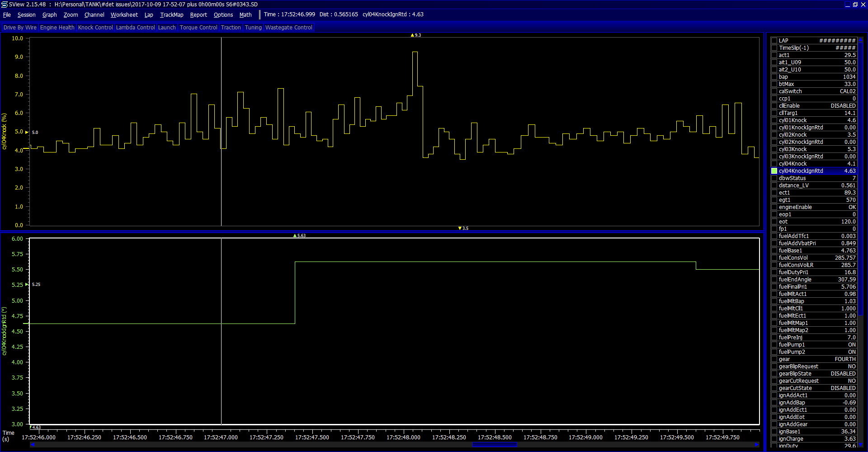Select the engineEnable channel name
Image resolution: width=868 pixels, height=452 pixels.
tap(795, 207)
